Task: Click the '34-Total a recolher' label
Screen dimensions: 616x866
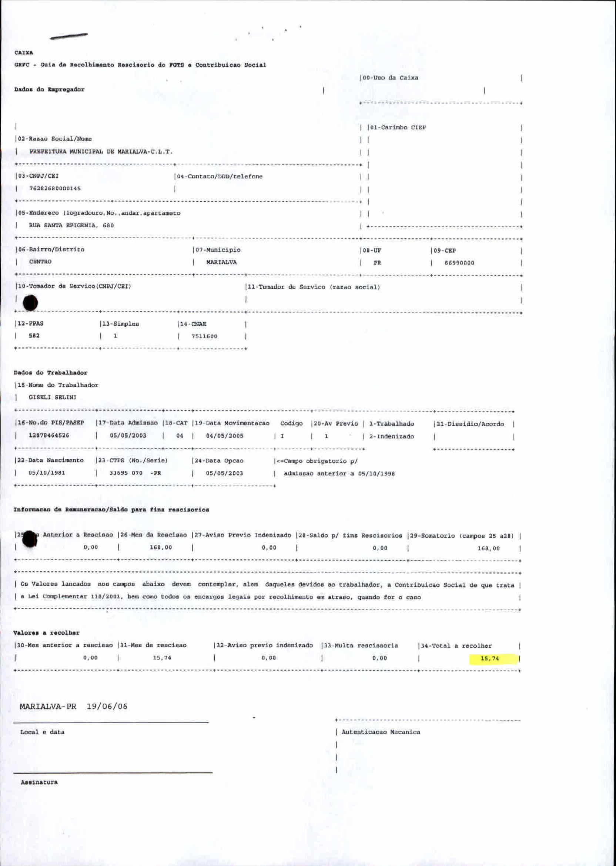Action: [x=456, y=646]
